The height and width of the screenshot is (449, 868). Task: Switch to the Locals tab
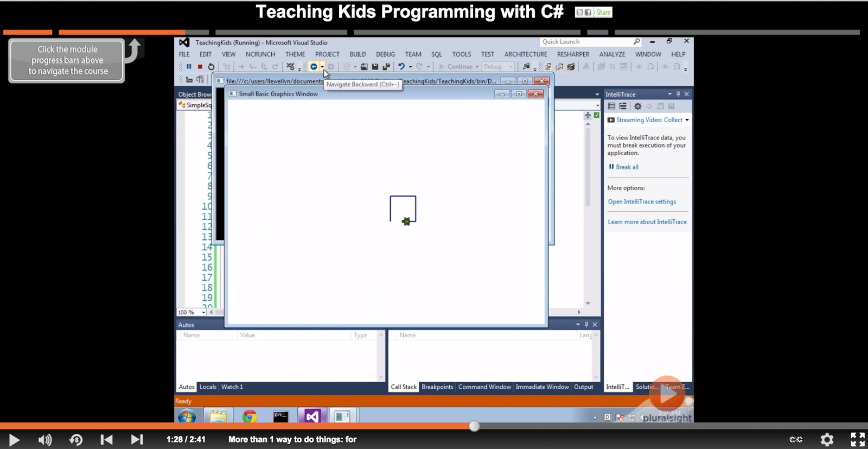[x=208, y=387]
